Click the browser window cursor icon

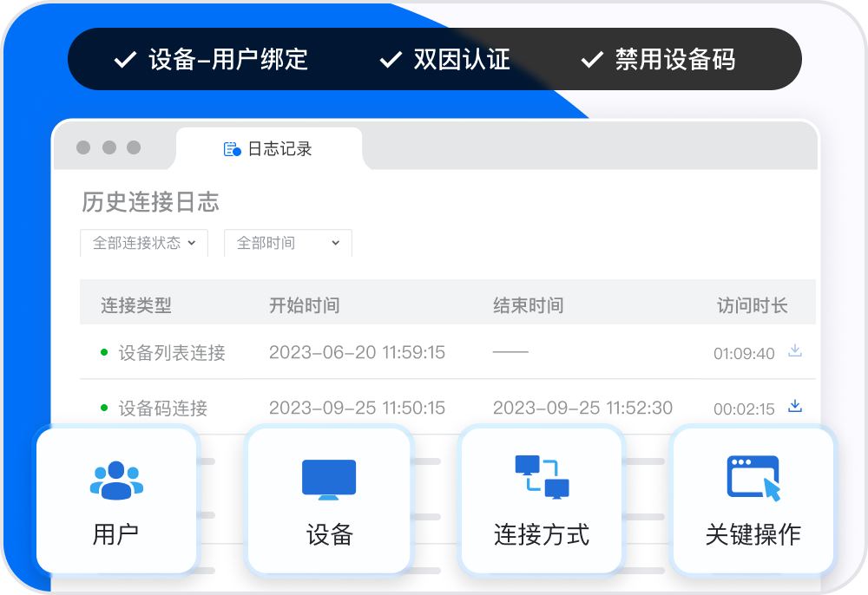pyautogui.click(x=753, y=478)
